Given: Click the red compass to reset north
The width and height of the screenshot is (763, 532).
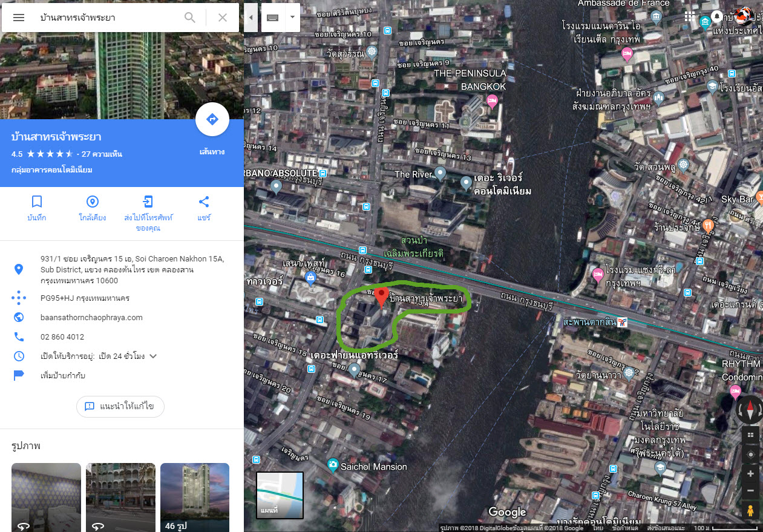Looking at the screenshot, I should click(750, 411).
